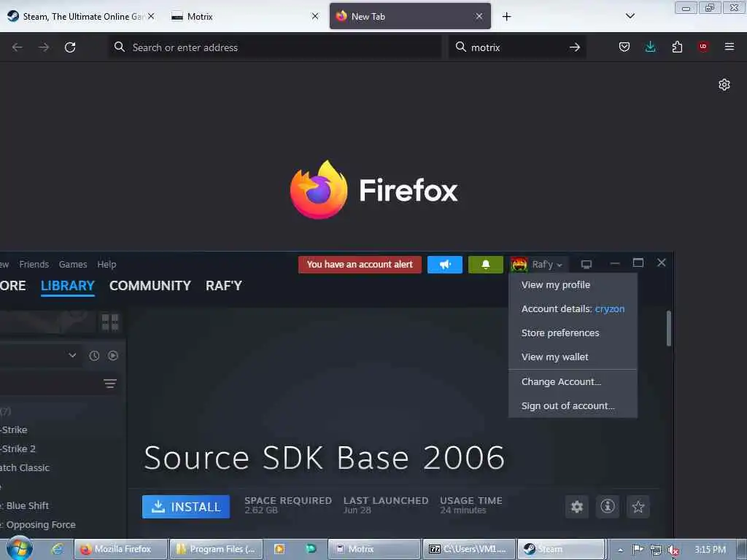
Task: Click the INSTALL button
Action: (x=186, y=507)
